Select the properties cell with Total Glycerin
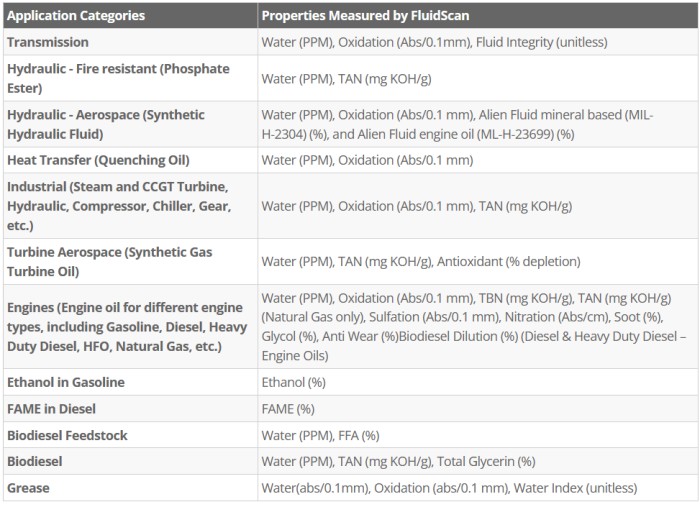Image resolution: width=700 pixels, height=507 pixels. pos(398,461)
